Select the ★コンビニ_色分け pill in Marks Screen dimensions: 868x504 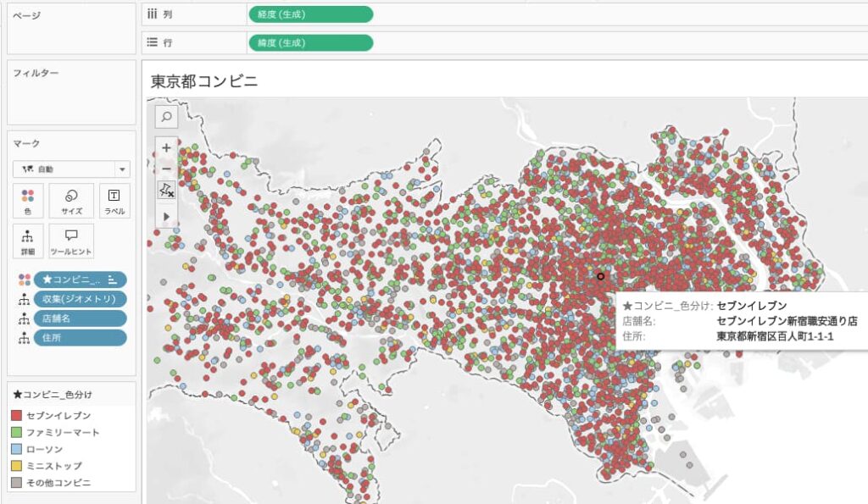click(81, 280)
